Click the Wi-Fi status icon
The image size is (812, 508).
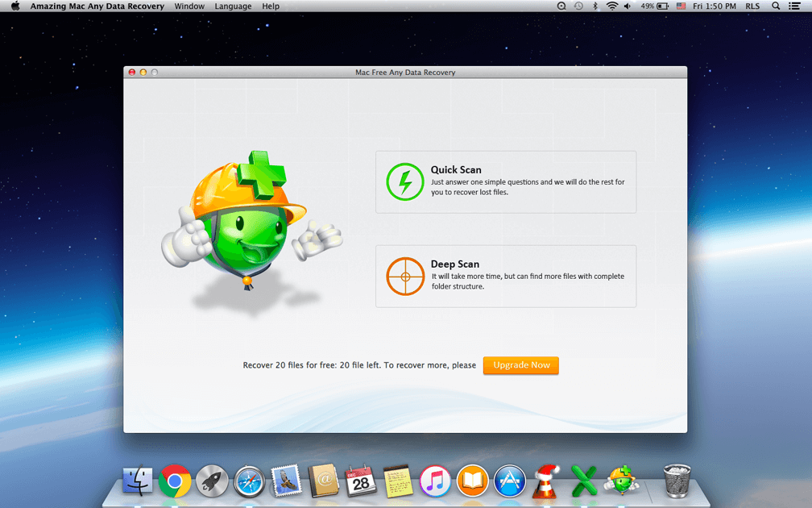coord(611,6)
